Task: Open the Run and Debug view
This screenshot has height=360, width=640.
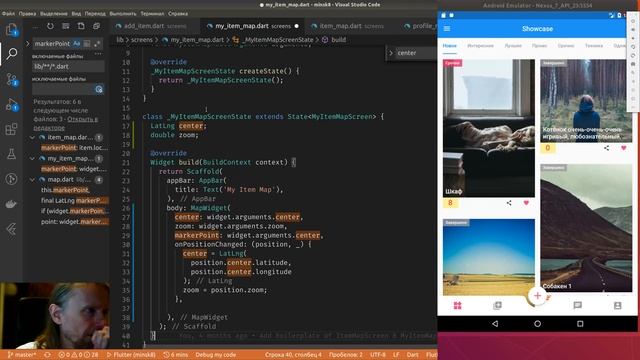Action: pos(11,105)
